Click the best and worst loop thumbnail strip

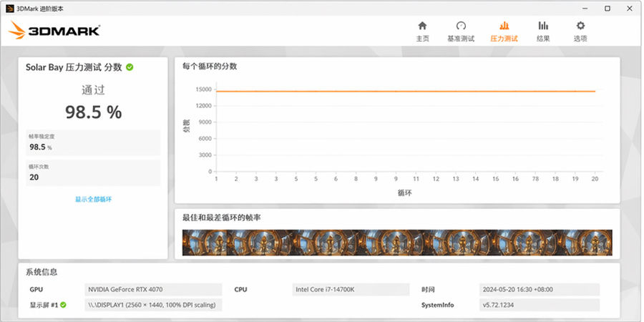(x=397, y=243)
